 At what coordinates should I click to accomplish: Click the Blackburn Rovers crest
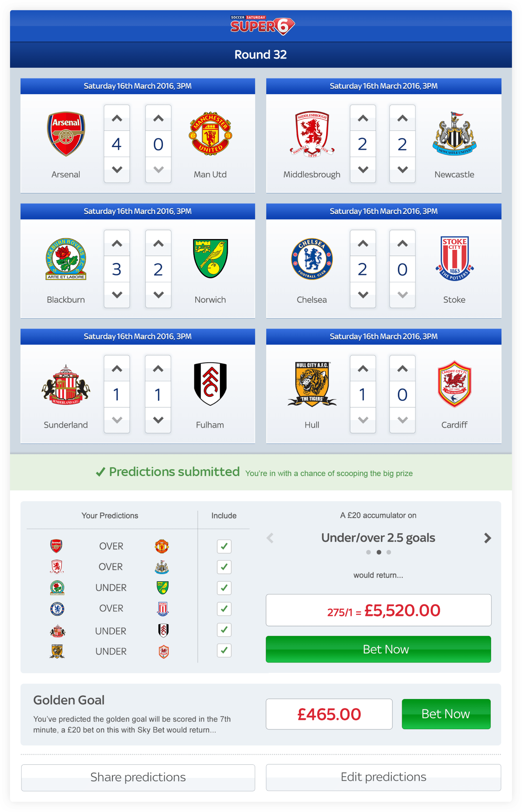[x=66, y=259]
